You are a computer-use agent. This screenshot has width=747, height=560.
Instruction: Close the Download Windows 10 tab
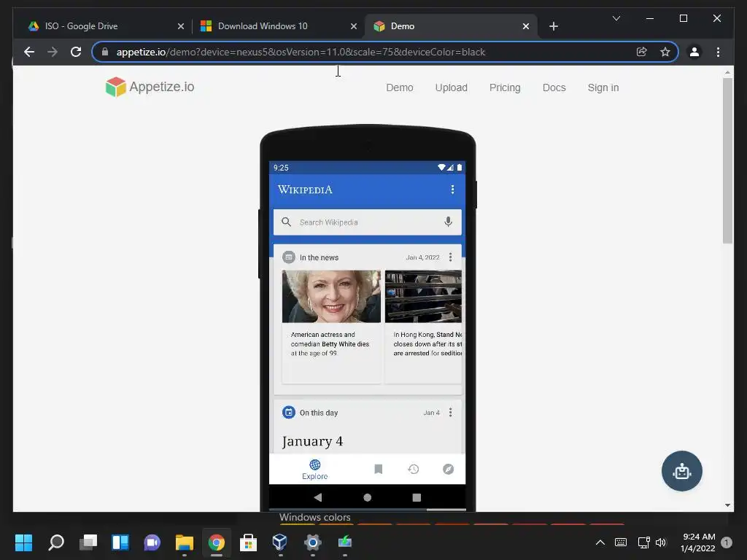[354, 26]
